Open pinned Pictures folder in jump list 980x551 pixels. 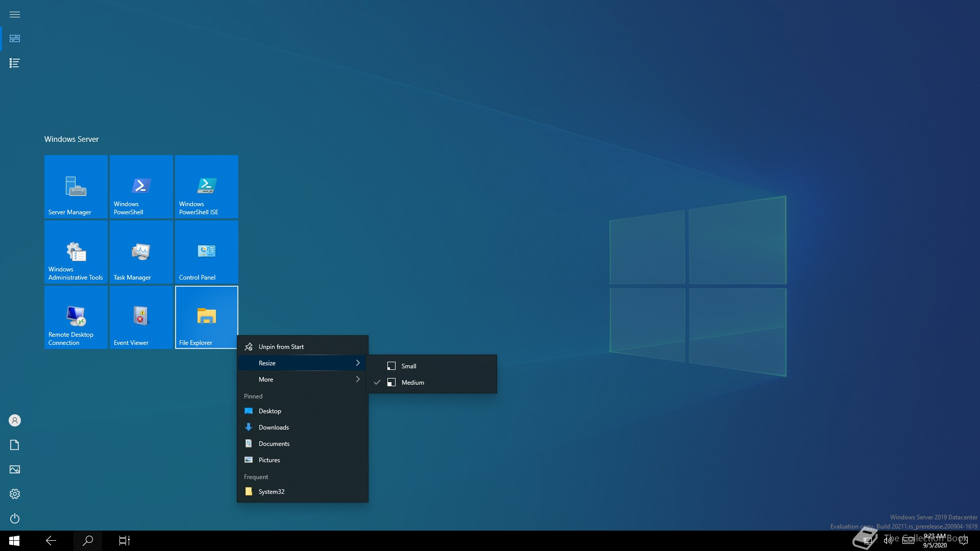click(x=303, y=460)
